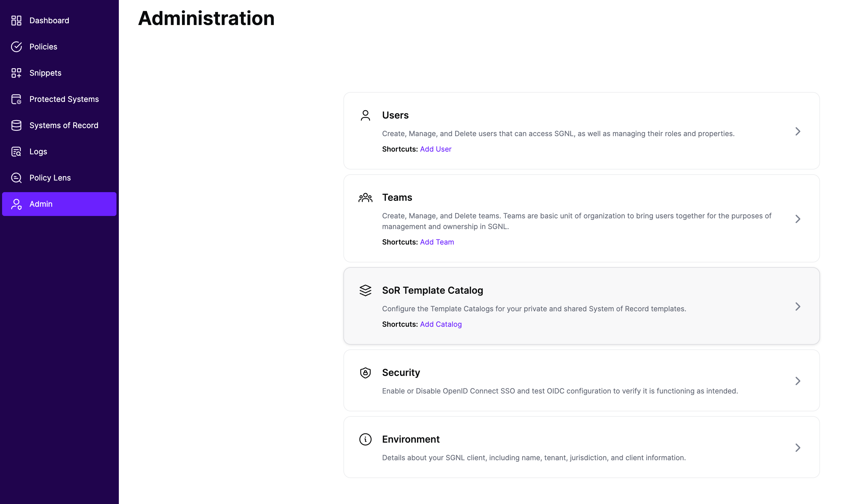Click the Environment card chevron arrow
This screenshot has height=504, width=862.
pos(798,448)
